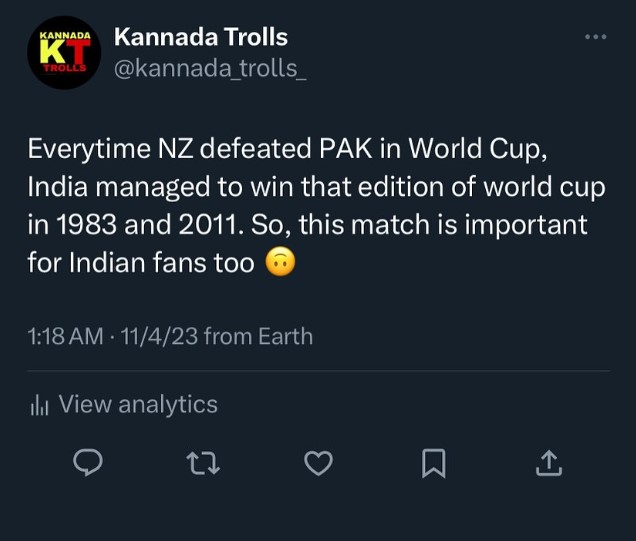Screen dimensions: 636x541
Task: Select the "from Earth" location label
Action: click(x=258, y=336)
